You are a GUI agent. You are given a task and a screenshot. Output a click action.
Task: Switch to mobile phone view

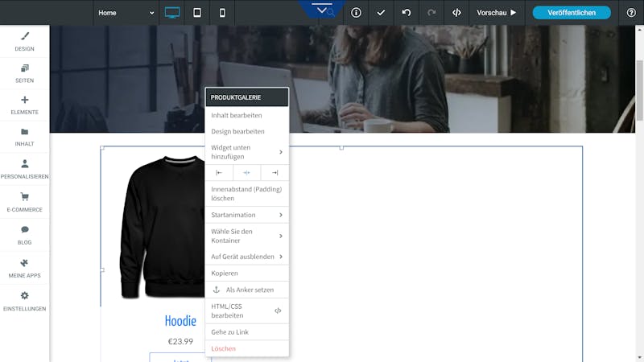[222, 13]
